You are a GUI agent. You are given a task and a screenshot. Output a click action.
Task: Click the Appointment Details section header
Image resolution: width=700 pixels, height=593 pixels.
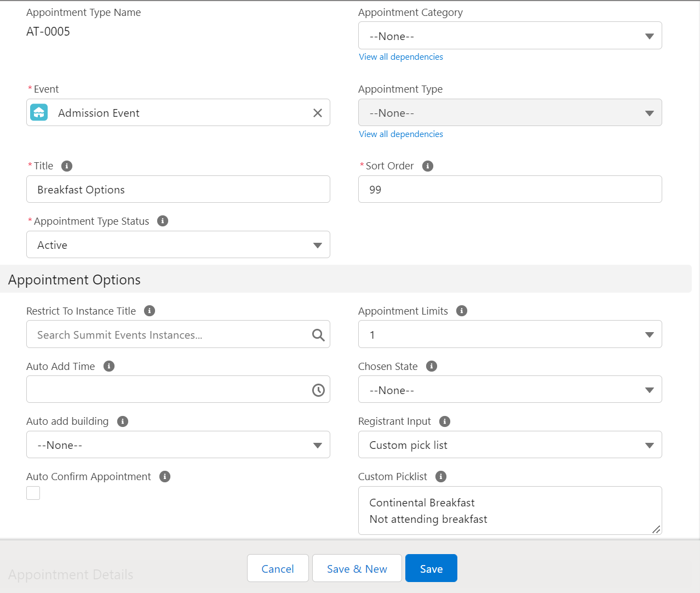click(x=70, y=574)
